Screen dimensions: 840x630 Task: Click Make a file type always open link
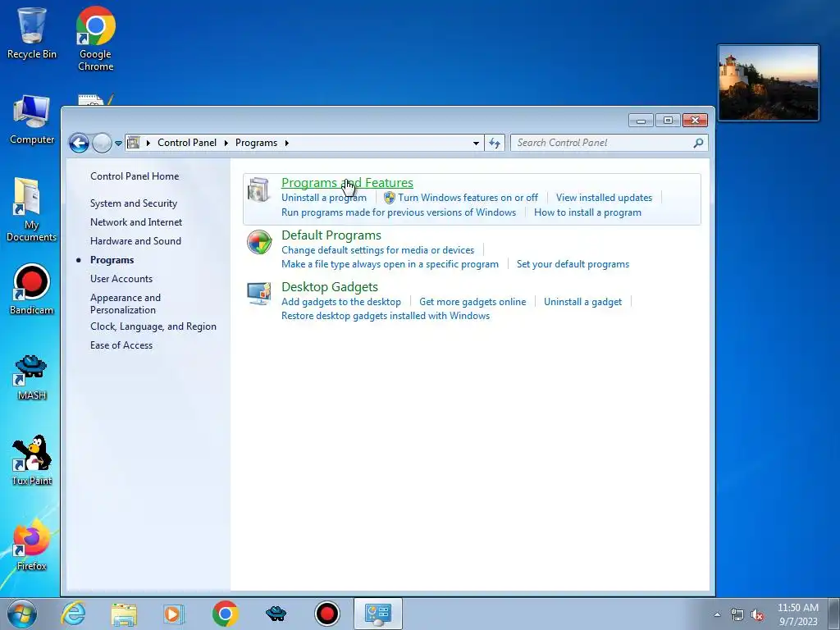(390, 264)
